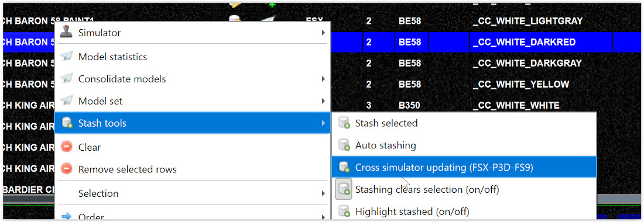Click the database icon beside Auto stashing
This screenshot has height=222, width=644.
tap(344, 145)
